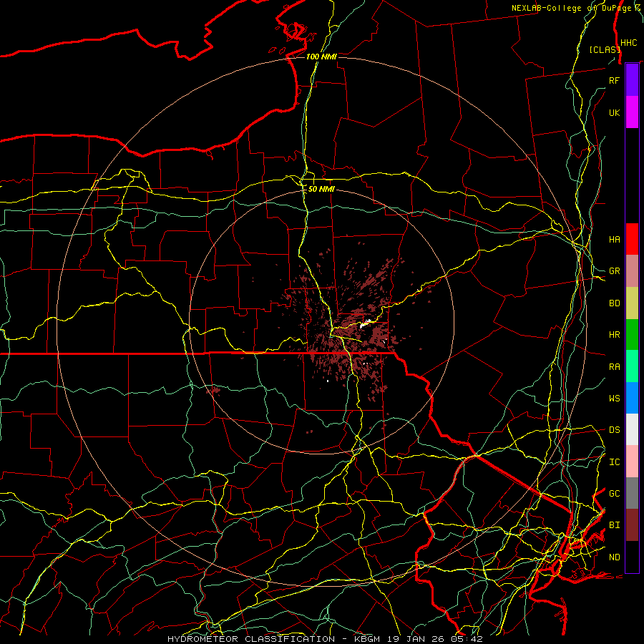644x644 pixels.
Task: Select the yellow BD legend swatch
Action: click(632, 303)
